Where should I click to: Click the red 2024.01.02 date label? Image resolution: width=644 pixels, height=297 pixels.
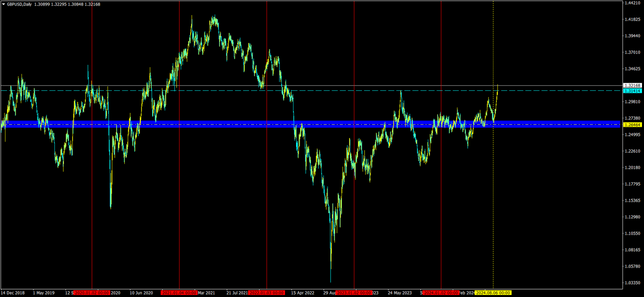pyautogui.click(x=441, y=293)
